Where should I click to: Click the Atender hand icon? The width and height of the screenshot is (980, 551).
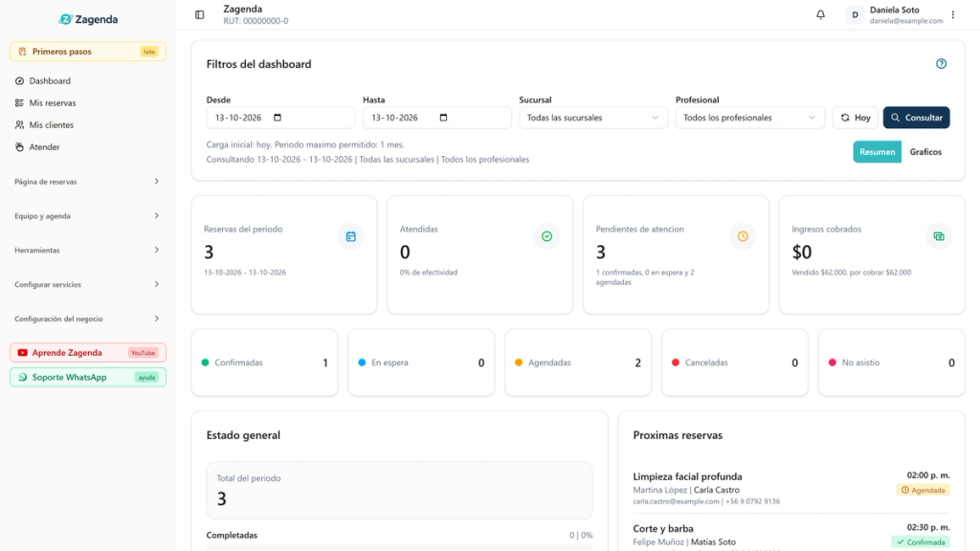tap(19, 146)
